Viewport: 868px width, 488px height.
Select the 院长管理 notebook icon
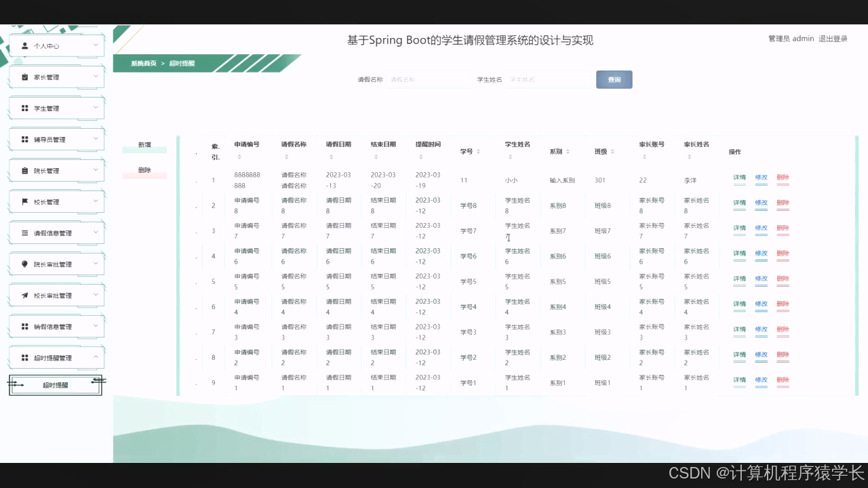24,170
